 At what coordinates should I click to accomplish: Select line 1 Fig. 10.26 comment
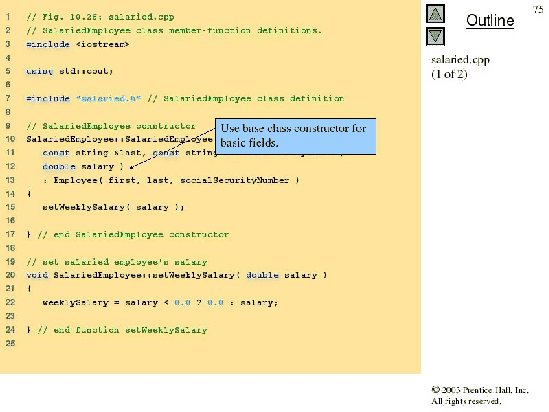pyautogui.click(x=100, y=17)
